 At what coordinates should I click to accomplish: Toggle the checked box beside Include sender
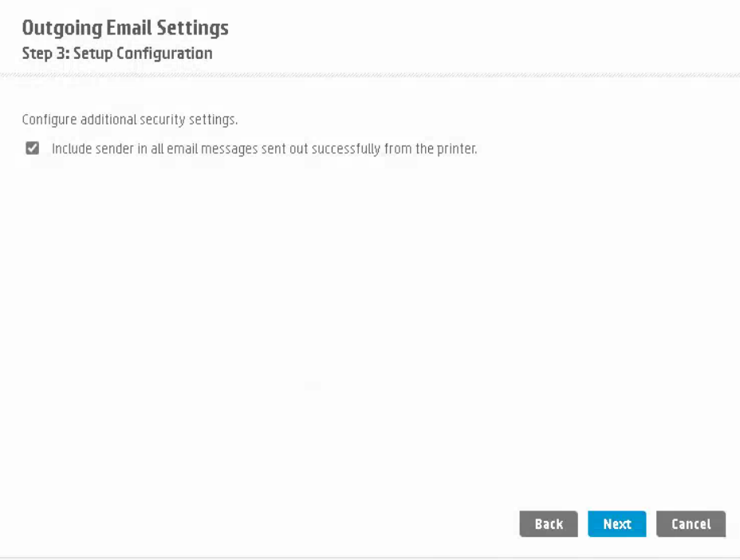point(33,148)
